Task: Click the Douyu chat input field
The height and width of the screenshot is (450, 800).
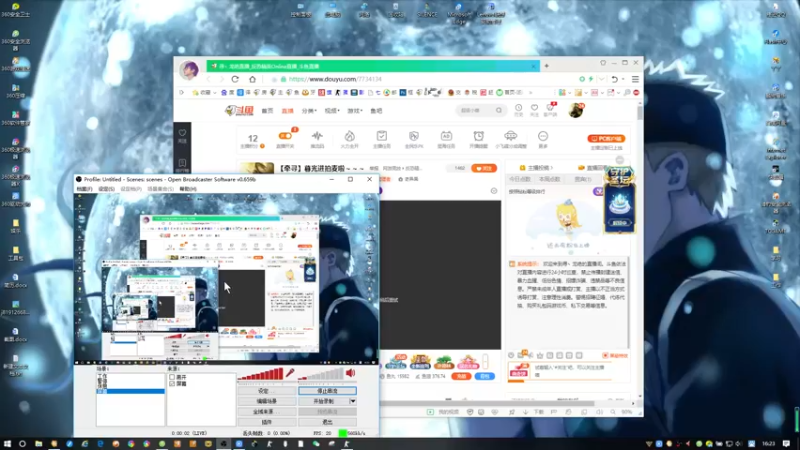Action: click(x=570, y=371)
